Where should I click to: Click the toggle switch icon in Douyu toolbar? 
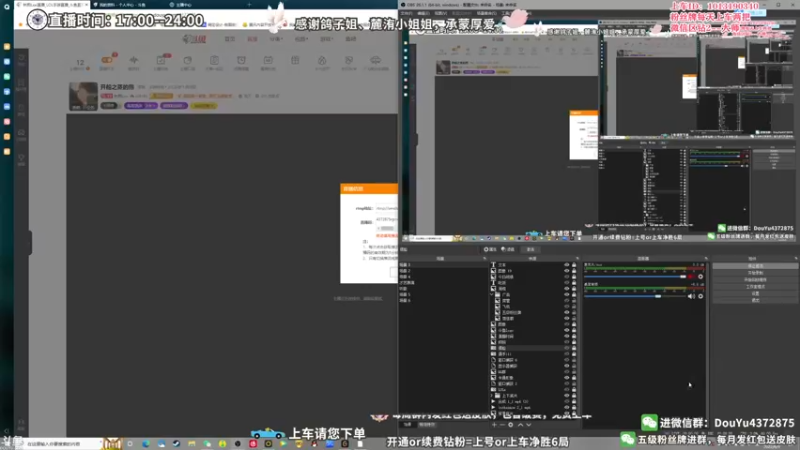coord(107,60)
